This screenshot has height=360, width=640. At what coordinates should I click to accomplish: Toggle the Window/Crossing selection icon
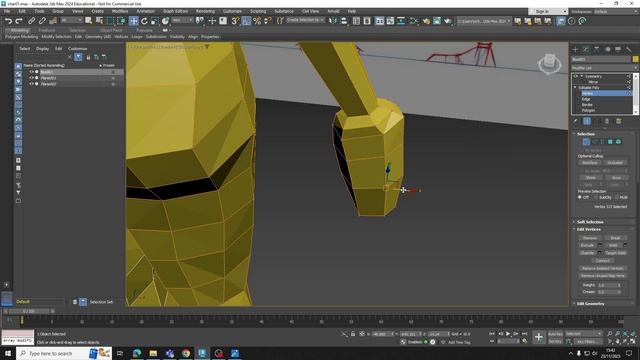coord(121,20)
